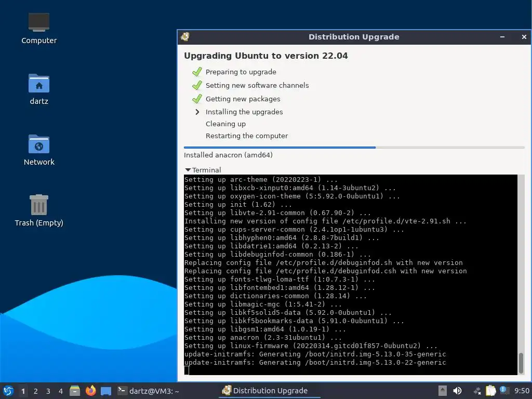The image size is (532, 399).
Task: Open the Lubuntu application menu
Action: [8, 391]
